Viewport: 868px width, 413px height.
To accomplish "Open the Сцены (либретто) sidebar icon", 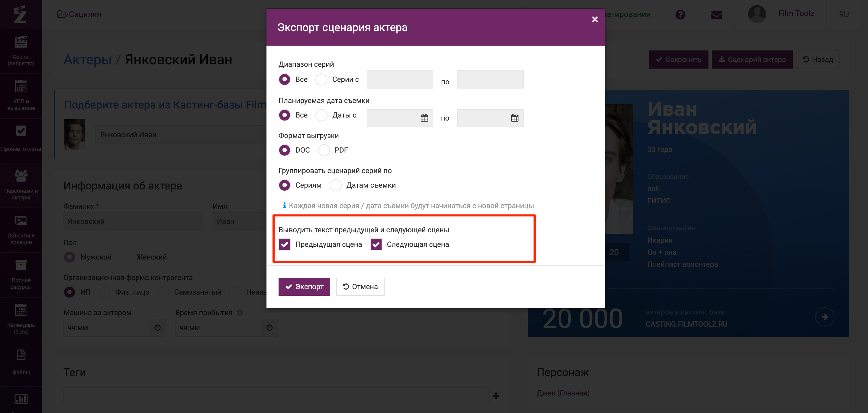I will point(21,42).
